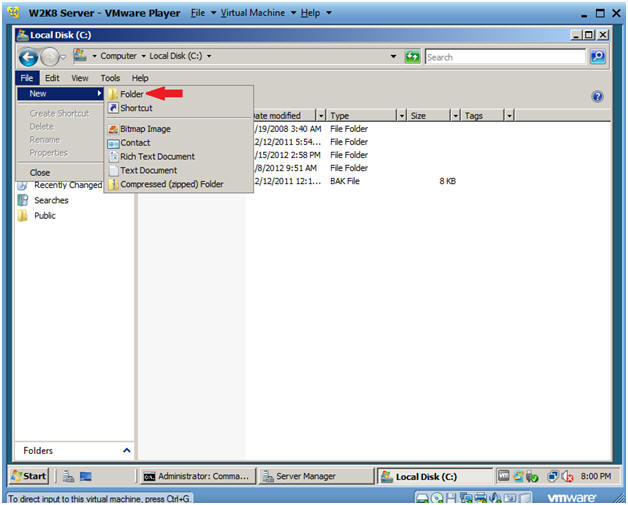
Task: Click the Size column header
Action: pyautogui.click(x=428, y=116)
